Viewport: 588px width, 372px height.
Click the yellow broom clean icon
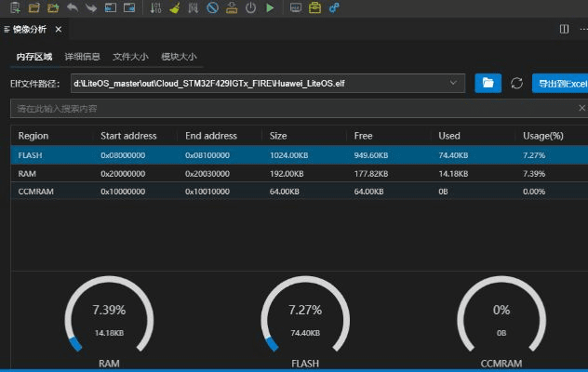click(176, 8)
